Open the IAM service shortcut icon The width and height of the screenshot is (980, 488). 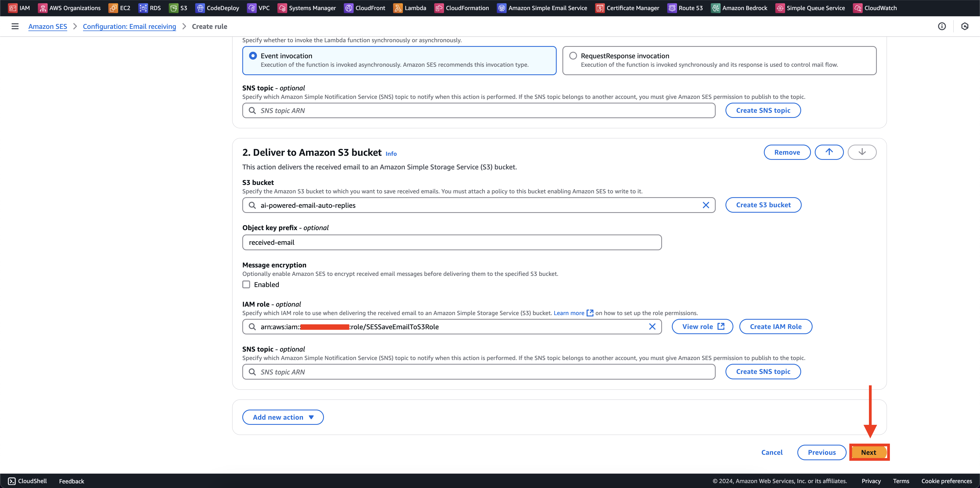click(x=13, y=8)
